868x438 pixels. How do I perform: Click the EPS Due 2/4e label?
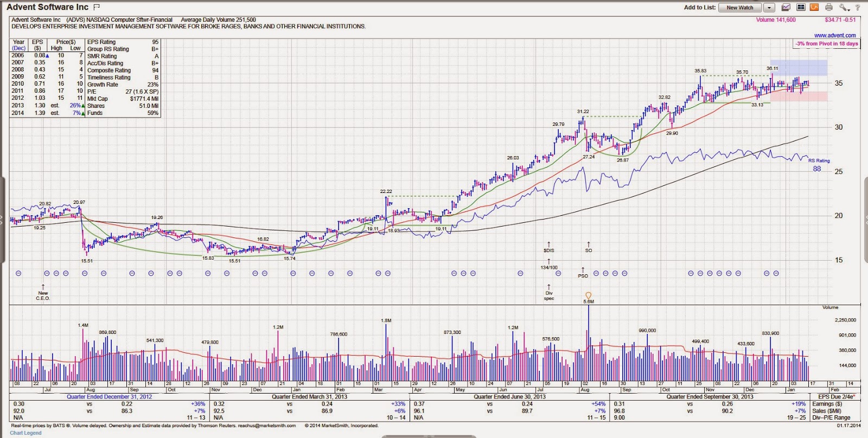point(837,397)
